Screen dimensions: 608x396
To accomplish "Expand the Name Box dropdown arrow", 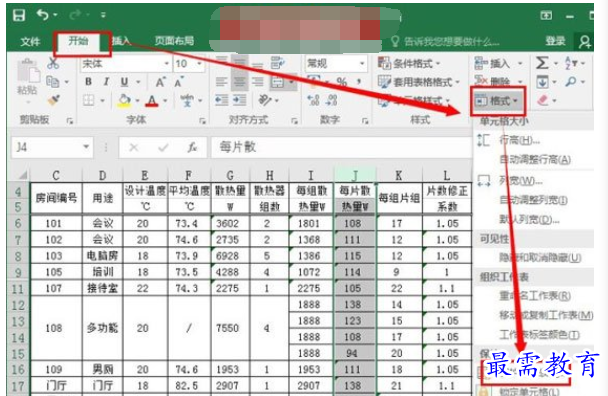I will (x=86, y=147).
